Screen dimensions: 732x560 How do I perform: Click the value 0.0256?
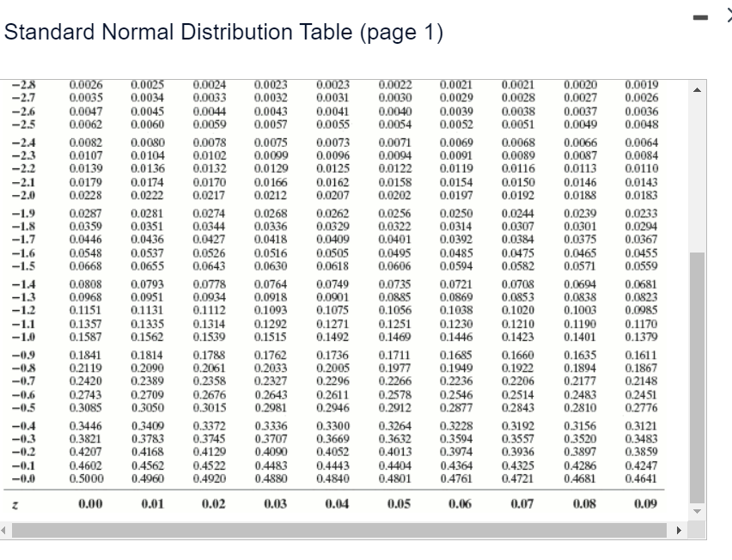click(395, 214)
